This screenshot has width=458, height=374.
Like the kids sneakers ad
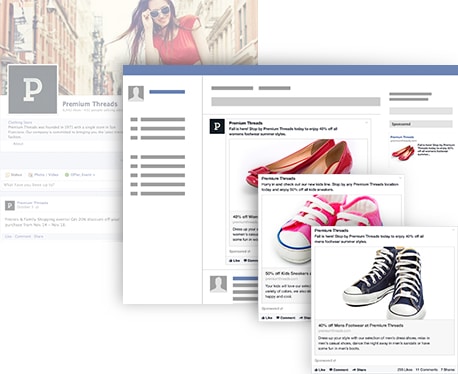(x=267, y=318)
